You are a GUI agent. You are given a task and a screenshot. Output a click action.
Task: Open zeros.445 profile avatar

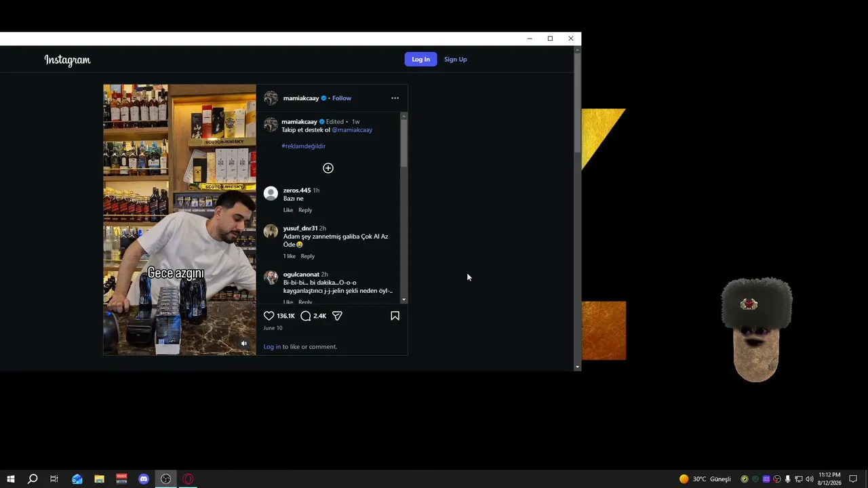271,193
